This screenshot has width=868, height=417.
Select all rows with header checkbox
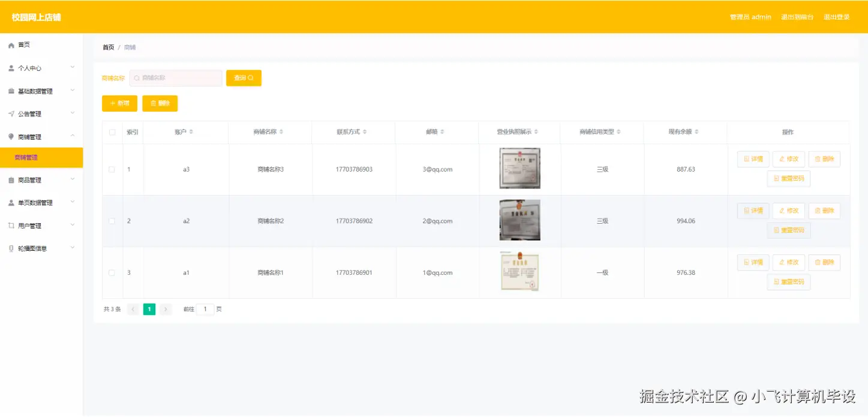pyautogui.click(x=112, y=132)
